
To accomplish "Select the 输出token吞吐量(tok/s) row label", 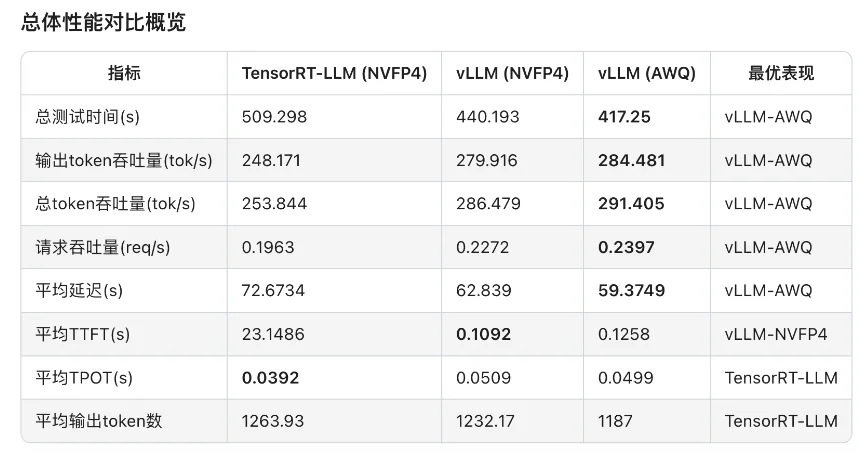I will pyautogui.click(x=115, y=160).
